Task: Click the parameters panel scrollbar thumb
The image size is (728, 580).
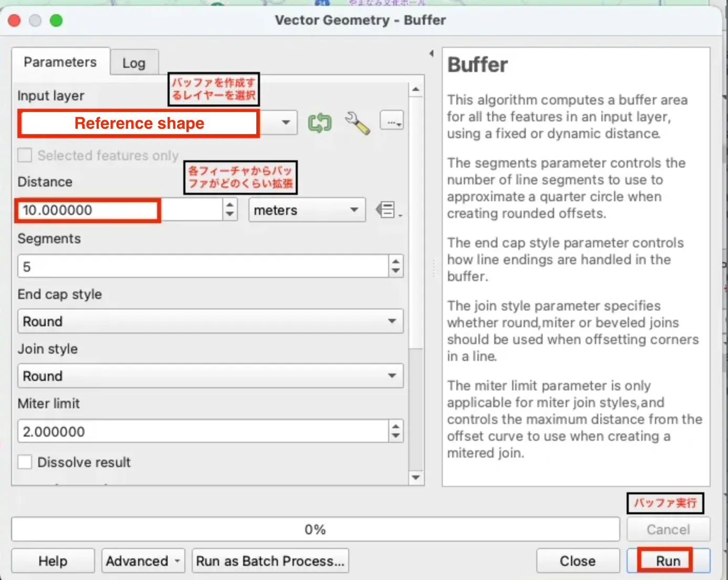Action: click(416, 222)
